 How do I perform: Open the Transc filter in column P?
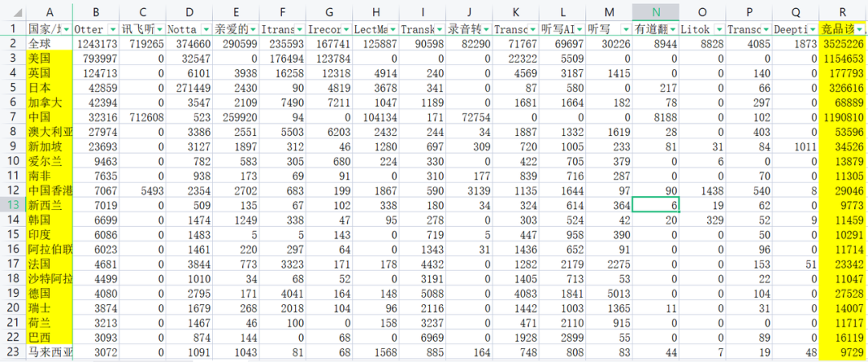pyautogui.click(x=766, y=29)
